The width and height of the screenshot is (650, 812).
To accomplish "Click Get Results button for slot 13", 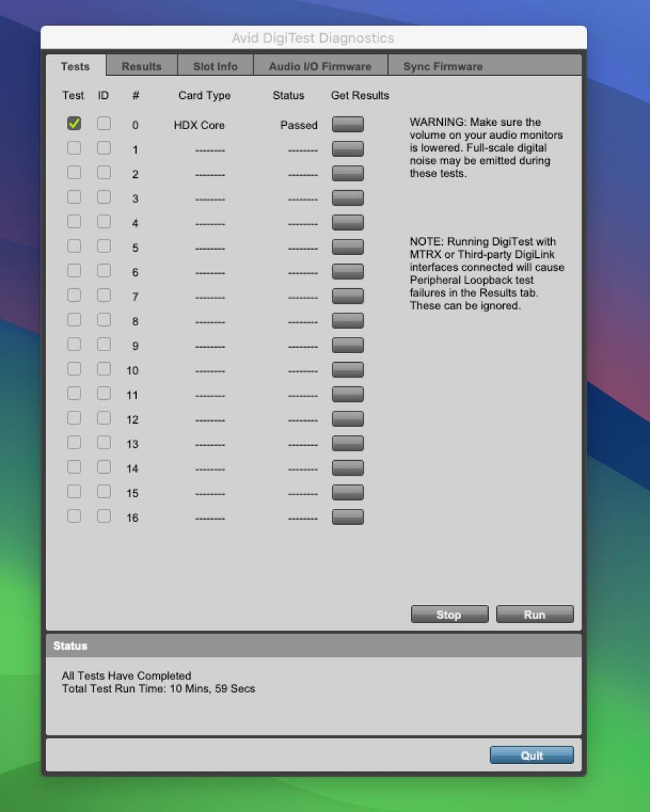I will pyautogui.click(x=347, y=443).
